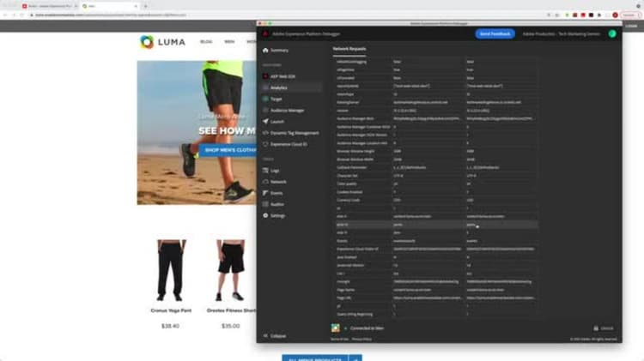Click the Events row label in table
Image resolution: width=644 pixels, height=361 pixels.
(342, 241)
